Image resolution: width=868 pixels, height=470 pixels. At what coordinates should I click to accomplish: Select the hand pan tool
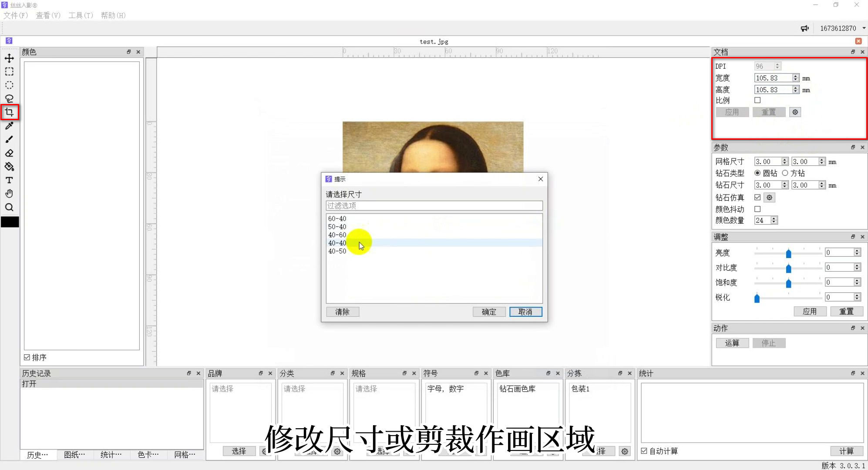pos(9,194)
